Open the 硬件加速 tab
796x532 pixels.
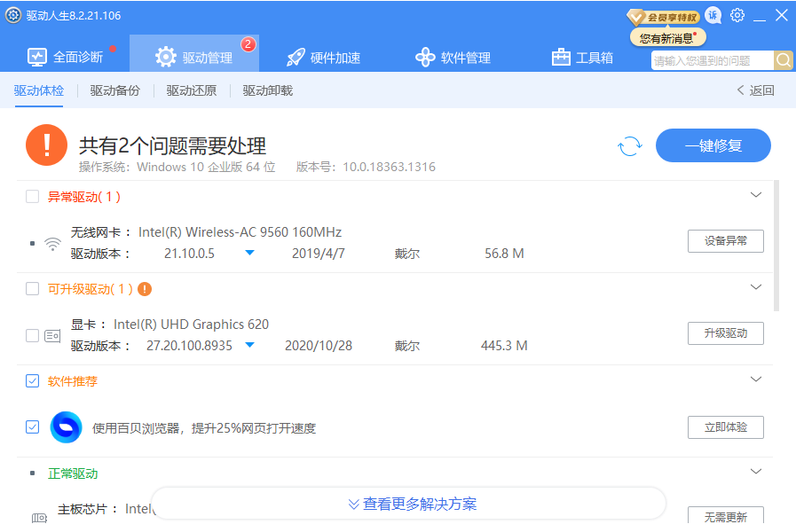coord(323,58)
